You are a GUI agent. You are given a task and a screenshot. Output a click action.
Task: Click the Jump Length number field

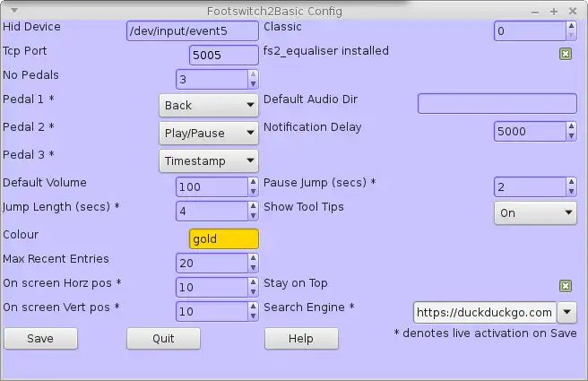pos(212,212)
